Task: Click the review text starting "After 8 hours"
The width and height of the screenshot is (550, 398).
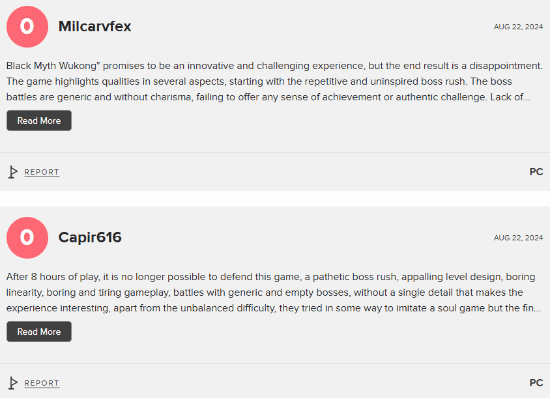Action: (x=274, y=292)
